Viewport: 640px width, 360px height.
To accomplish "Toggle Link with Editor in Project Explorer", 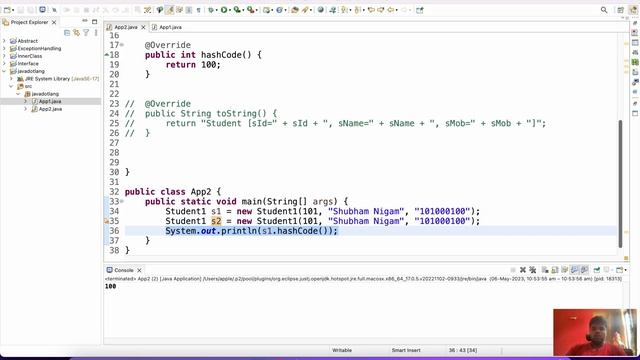I will (x=76, y=33).
